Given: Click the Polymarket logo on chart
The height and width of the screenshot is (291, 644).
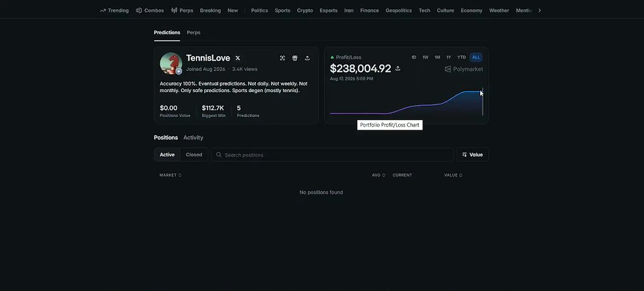Looking at the screenshot, I should [x=464, y=69].
